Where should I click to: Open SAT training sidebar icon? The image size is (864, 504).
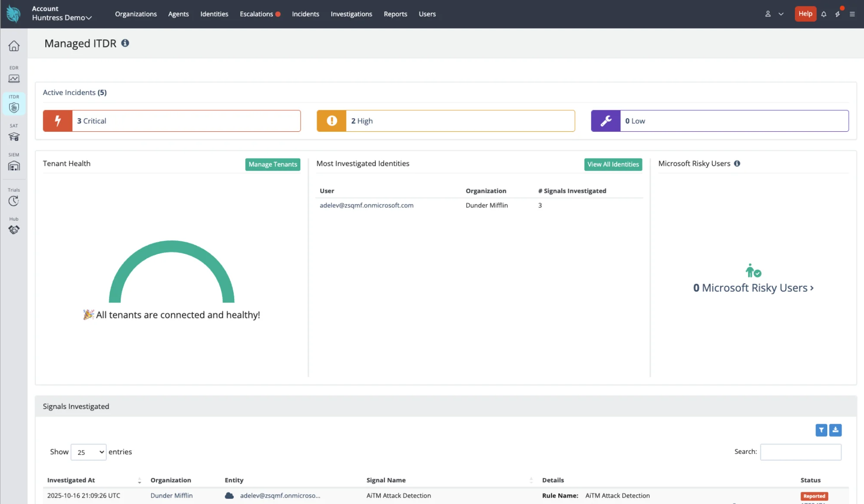14,136
